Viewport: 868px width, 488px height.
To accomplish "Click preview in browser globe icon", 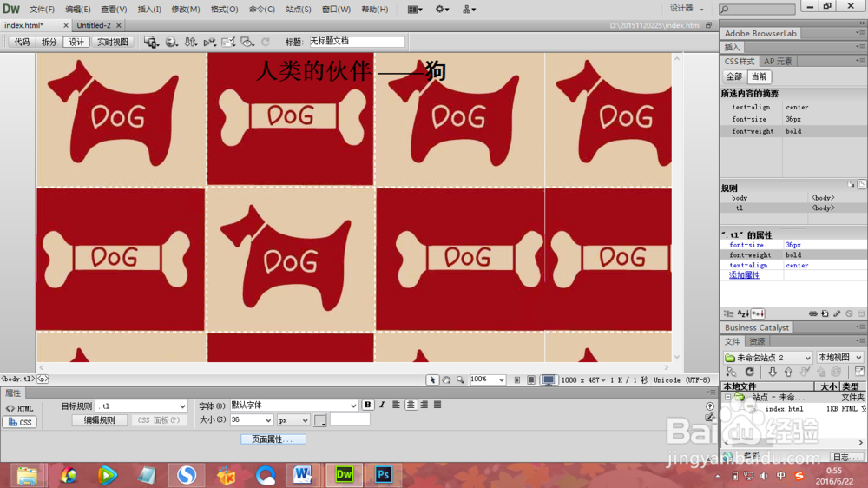I will [x=172, y=42].
